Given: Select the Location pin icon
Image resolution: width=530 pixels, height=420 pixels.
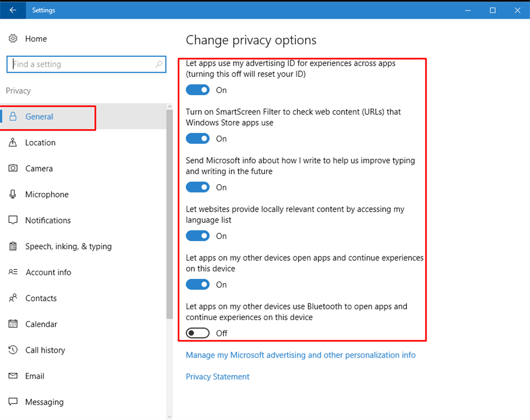Looking at the screenshot, I should [x=13, y=143].
